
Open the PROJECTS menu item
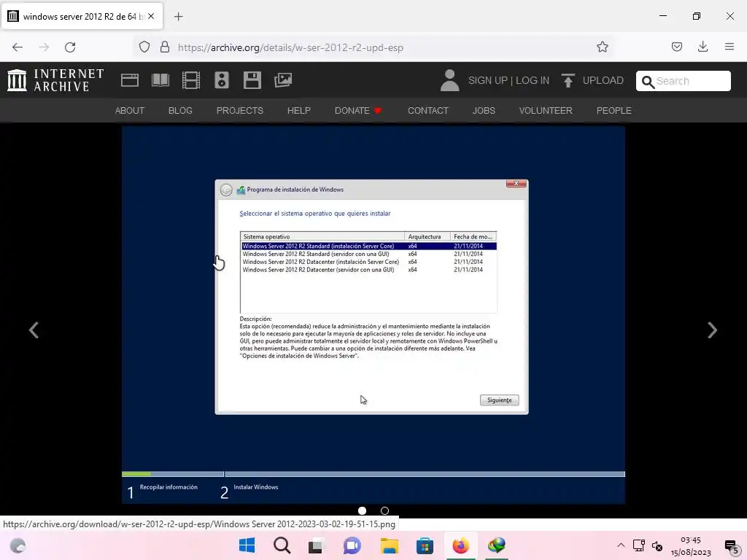coord(239,111)
